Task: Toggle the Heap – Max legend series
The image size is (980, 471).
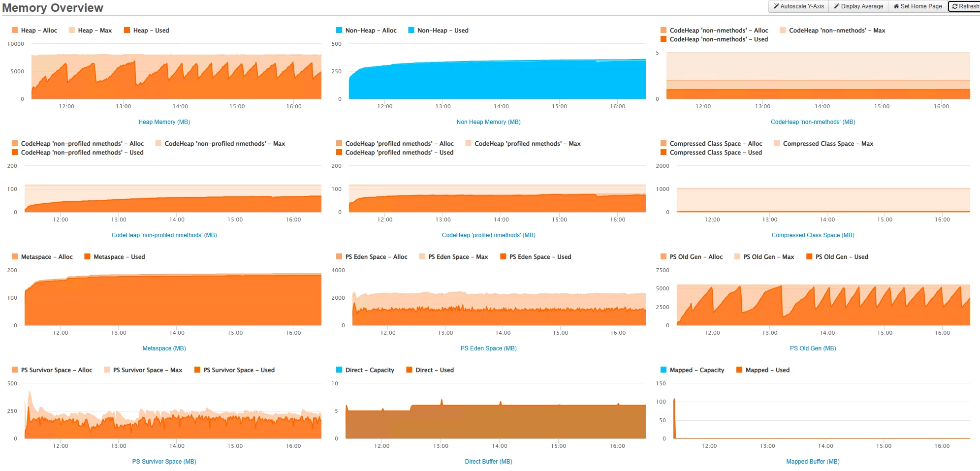Action: [91, 31]
